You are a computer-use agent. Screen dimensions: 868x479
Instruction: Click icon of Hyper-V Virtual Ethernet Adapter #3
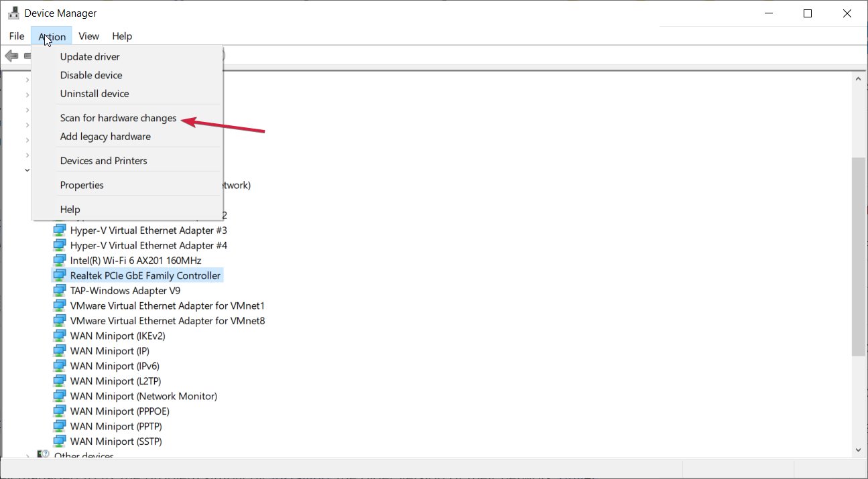tap(60, 230)
